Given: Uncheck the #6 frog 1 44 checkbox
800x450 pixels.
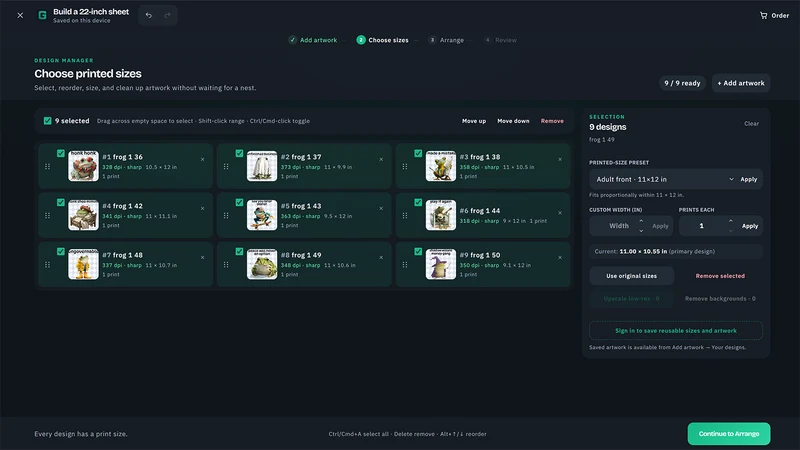Looking at the screenshot, I should [418, 202].
